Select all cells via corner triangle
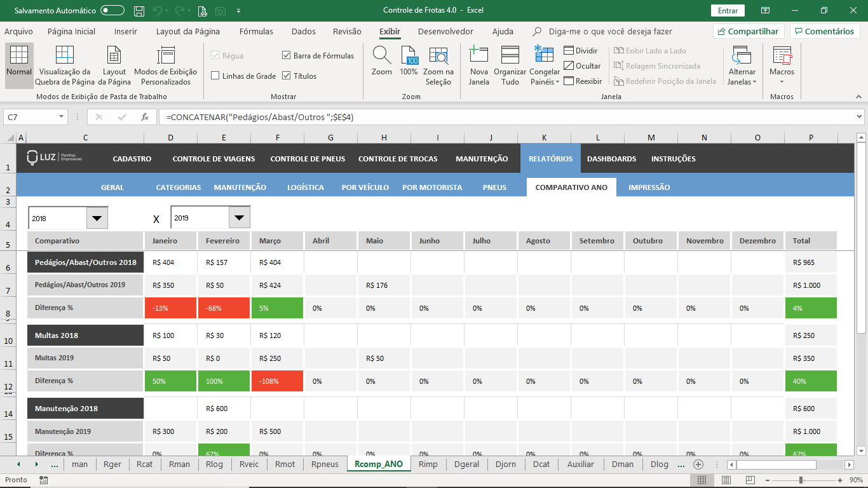Image resolution: width=868 pixels, height=488 pixels. click(x=10, y=138)
